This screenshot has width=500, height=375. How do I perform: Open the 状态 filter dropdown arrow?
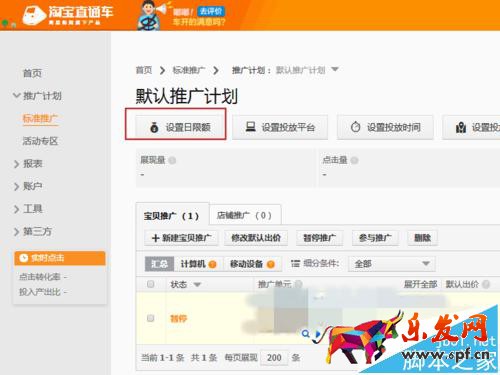tap(197, 284)
